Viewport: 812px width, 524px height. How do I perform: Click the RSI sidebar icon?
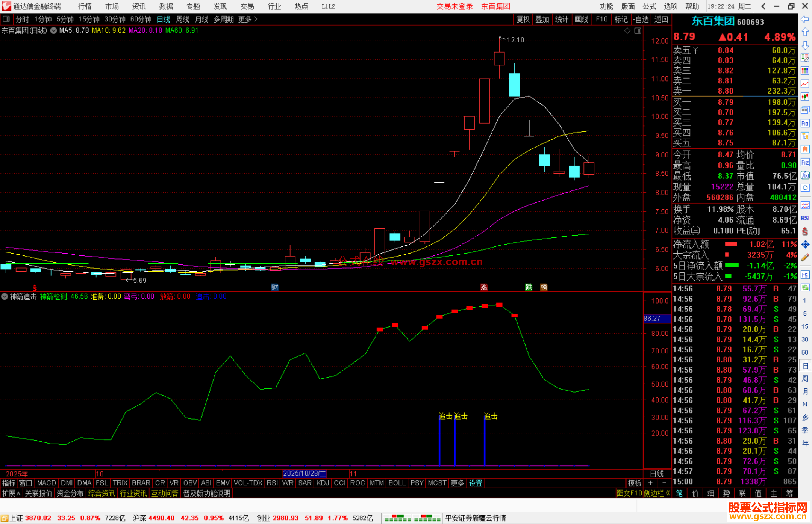(805, 218)
